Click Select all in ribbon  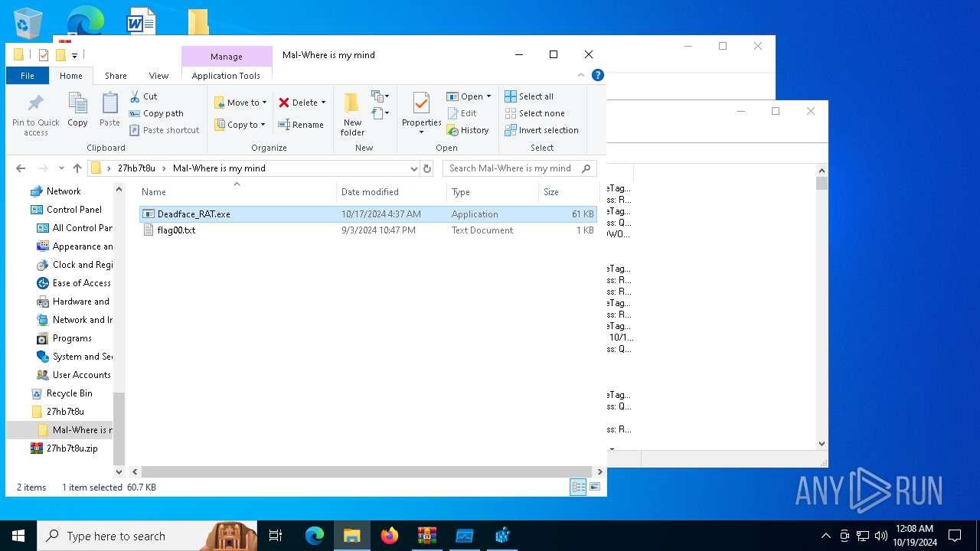pos(529,96)
